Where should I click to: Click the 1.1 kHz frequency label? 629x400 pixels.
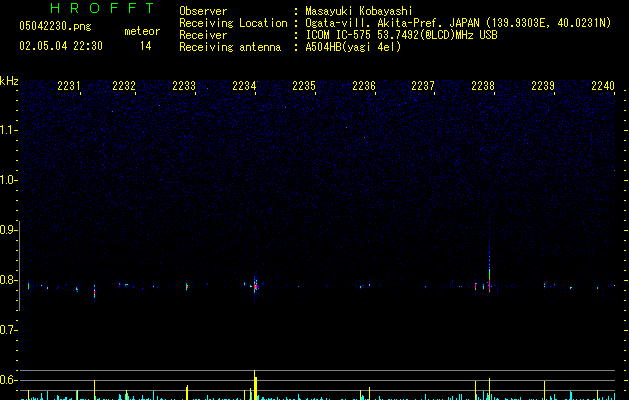pos(8,130)
